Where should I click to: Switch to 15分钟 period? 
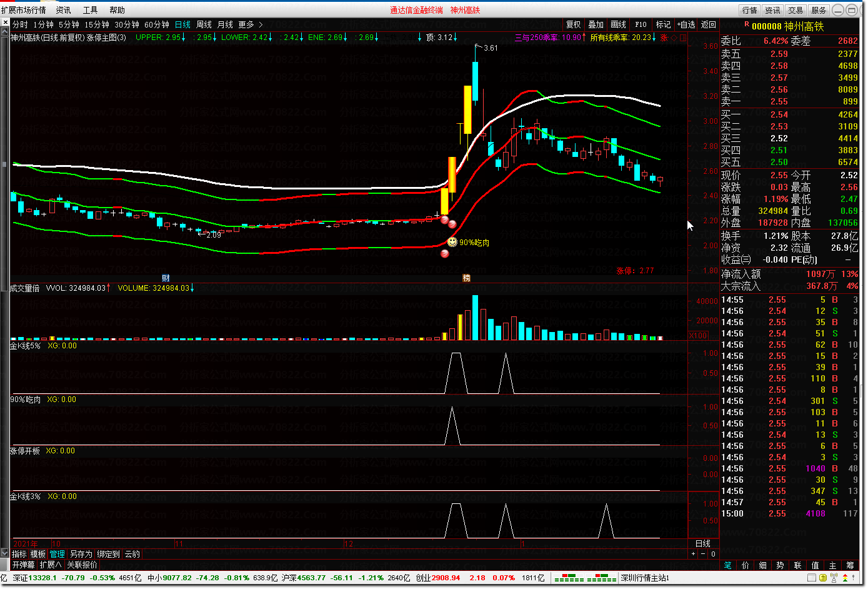point(97,24)
